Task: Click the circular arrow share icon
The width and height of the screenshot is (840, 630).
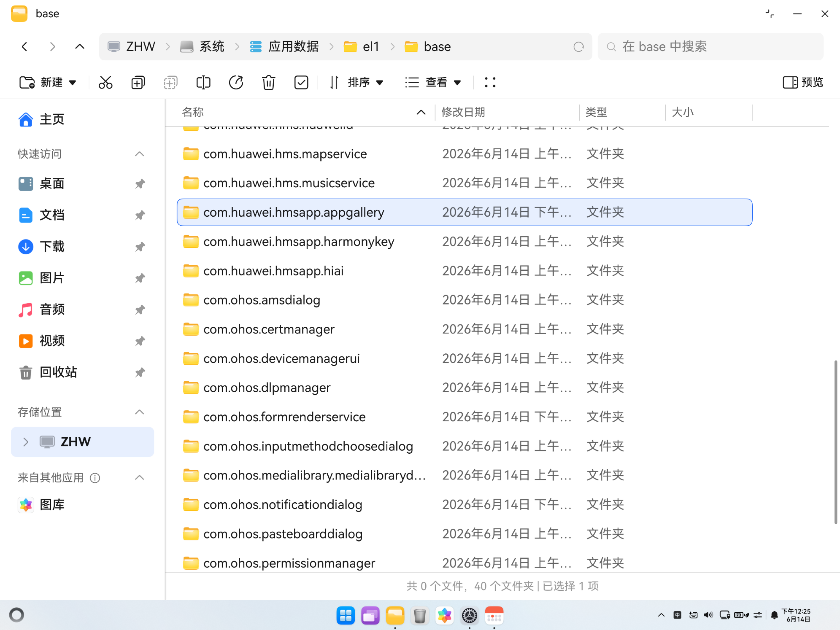Action: (236, 82)
